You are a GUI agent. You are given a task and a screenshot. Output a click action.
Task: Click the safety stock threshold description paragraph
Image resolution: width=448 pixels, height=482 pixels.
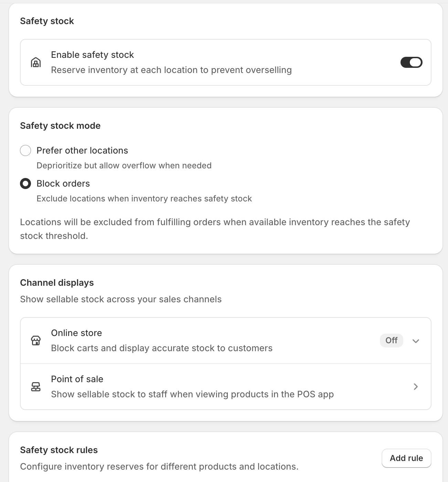pos(215,229)
